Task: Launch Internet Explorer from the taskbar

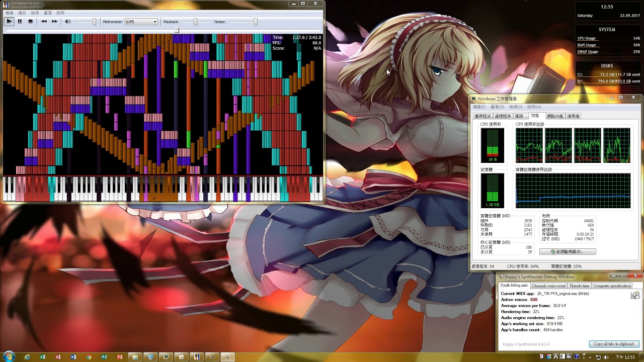Action: tap(27, 357)
